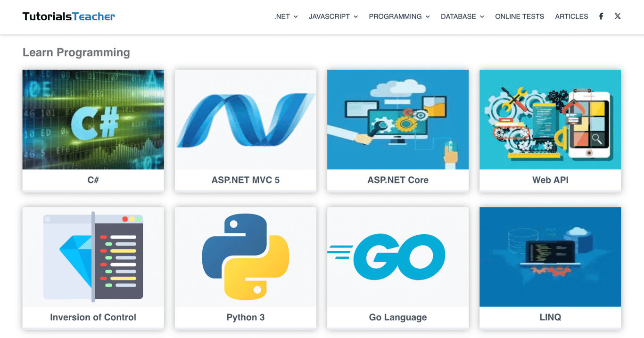Open the Inversion of Control tutorial
644x338 pixels.
point(93,317)
